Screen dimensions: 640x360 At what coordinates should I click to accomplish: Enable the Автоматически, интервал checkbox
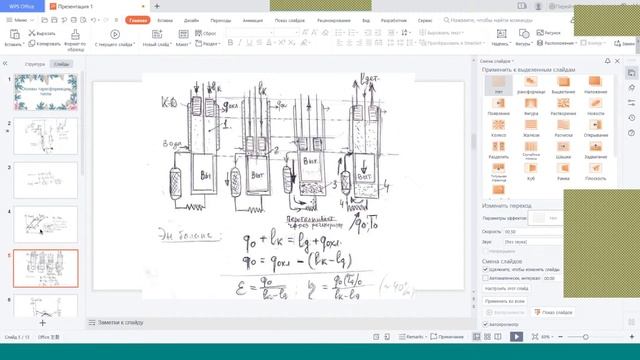coord(485,278)
